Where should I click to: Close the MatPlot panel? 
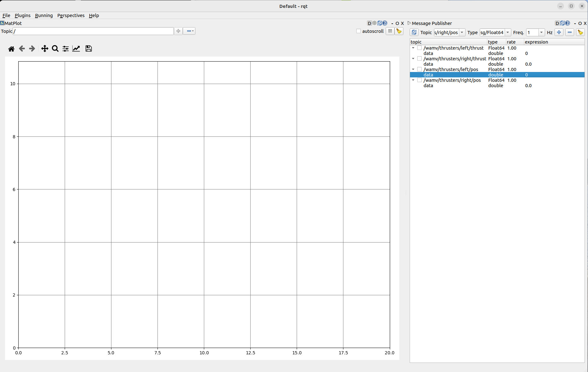point(402,23)
